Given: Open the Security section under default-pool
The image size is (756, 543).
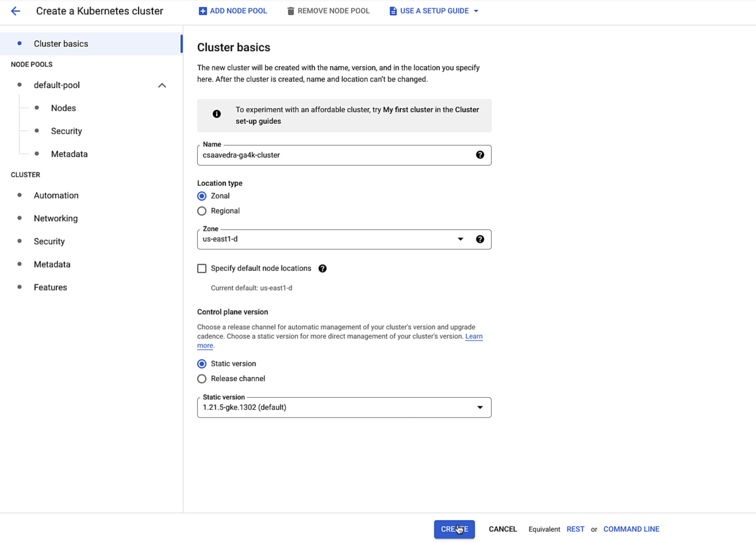Looking at the screenshot, I should [66, 130].
